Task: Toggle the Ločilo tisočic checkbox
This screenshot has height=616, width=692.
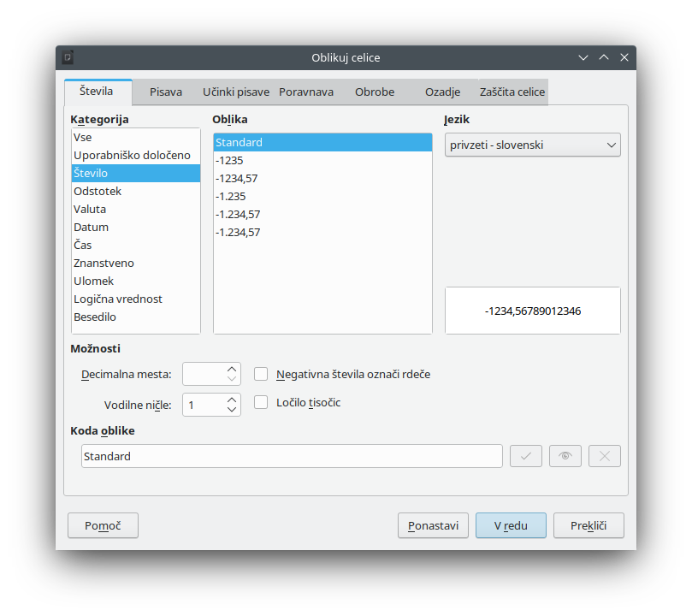Action: point(261,402)
